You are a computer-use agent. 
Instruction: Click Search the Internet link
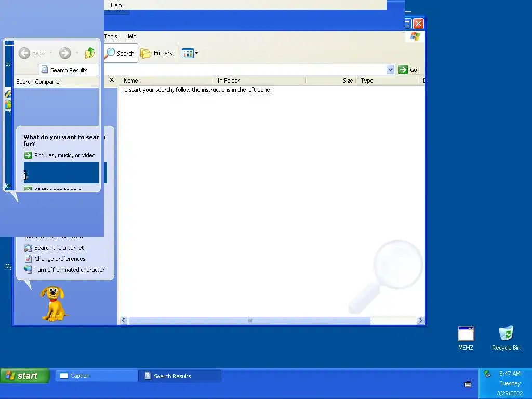(x=54, y=248)
